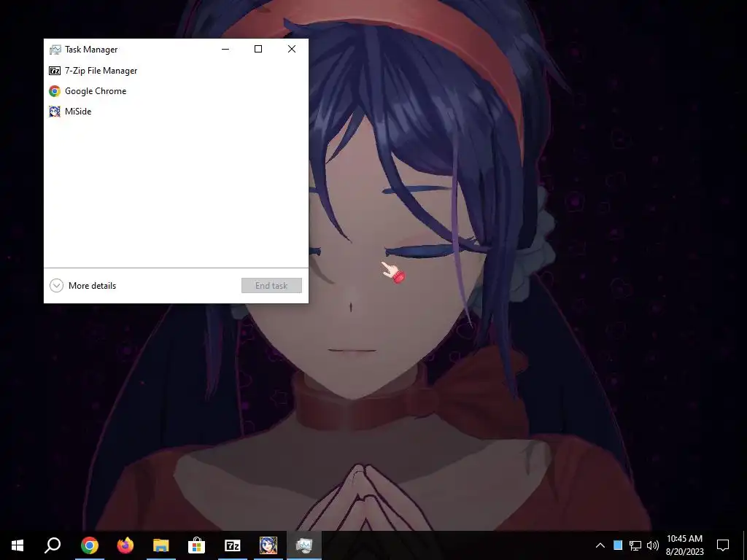Viewport: 747px width, 560px height.
Task: Open taskbar Search
Action: [53, 545]
